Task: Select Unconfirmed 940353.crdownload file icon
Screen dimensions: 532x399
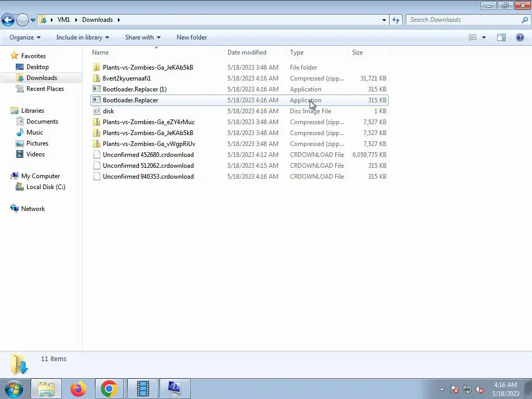Action: 97,177
